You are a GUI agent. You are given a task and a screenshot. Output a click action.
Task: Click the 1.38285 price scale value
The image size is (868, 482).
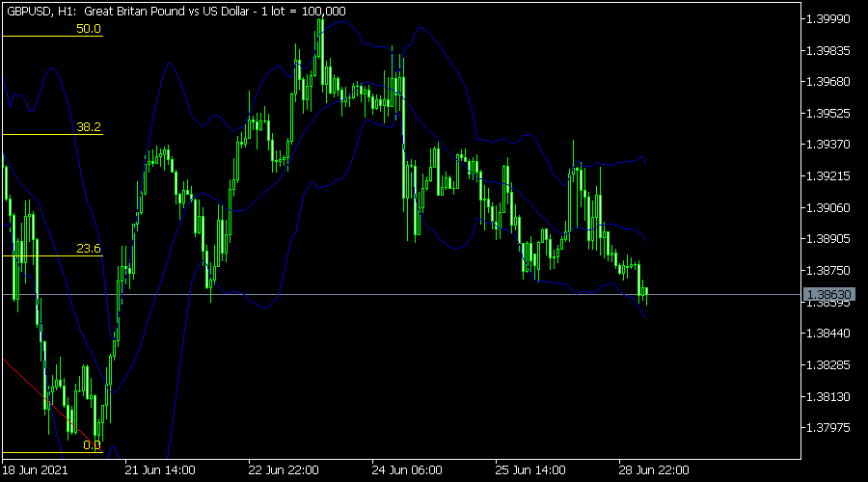(x=828, y=364)
